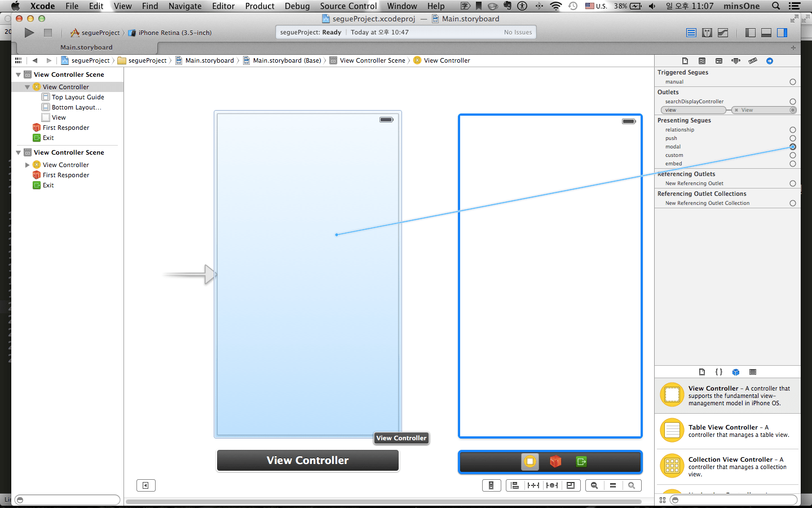Open the segueProject scheme dropdown

pyautogui.click(x=95, y=33)
